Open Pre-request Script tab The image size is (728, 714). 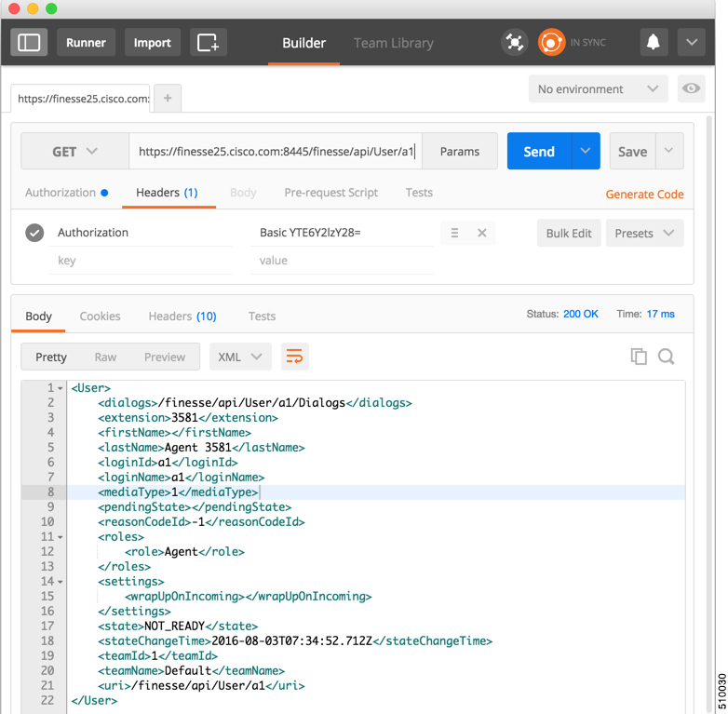[331, 193]
